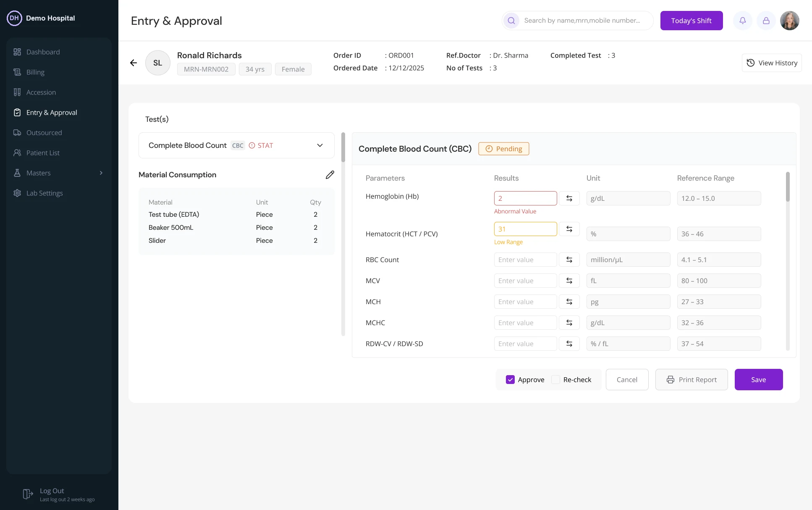Viewport: 812px width, 510px height.
Task: Open Accession section
Action: coord(59,92)
